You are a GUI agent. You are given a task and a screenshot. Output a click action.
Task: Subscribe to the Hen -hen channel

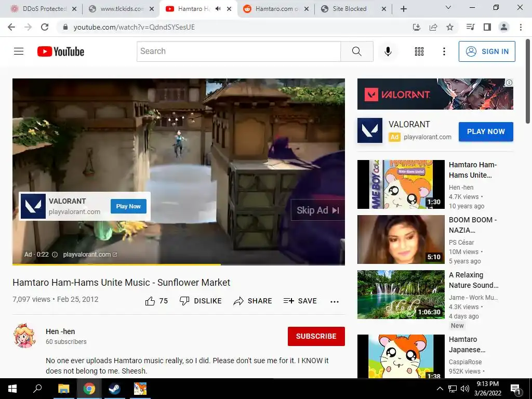(x=316, y=336)
